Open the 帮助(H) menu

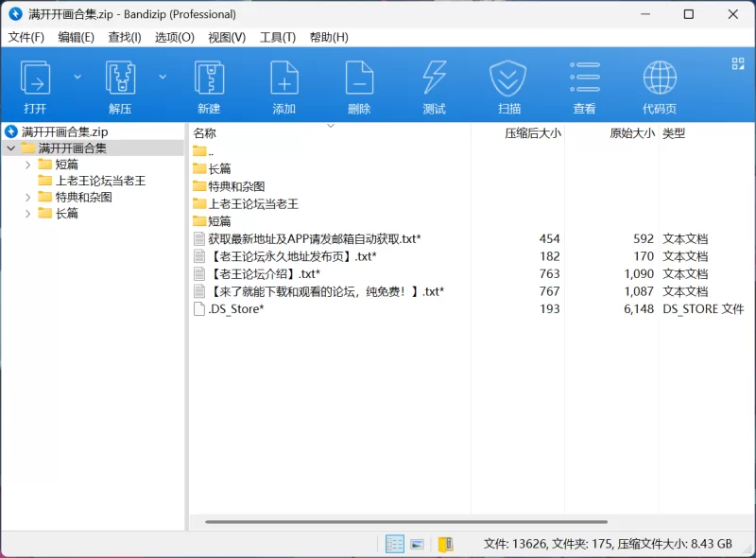329,37
